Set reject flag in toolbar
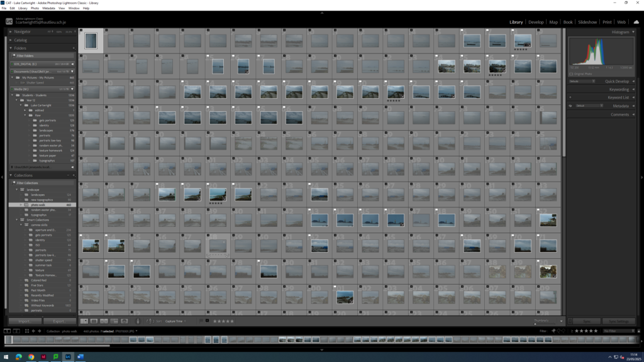This screenshot has height=362, width=644. tap(207, 321)
